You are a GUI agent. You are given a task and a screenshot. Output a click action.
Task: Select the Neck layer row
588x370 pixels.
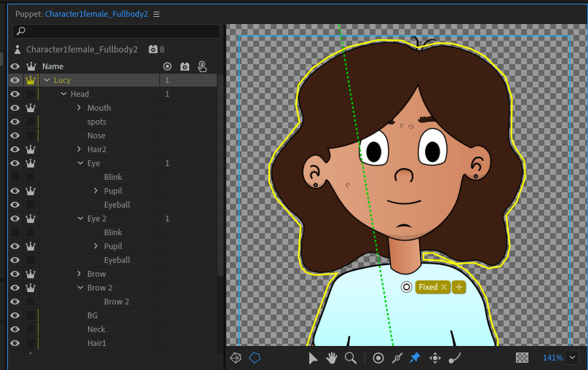coord(113,329)
